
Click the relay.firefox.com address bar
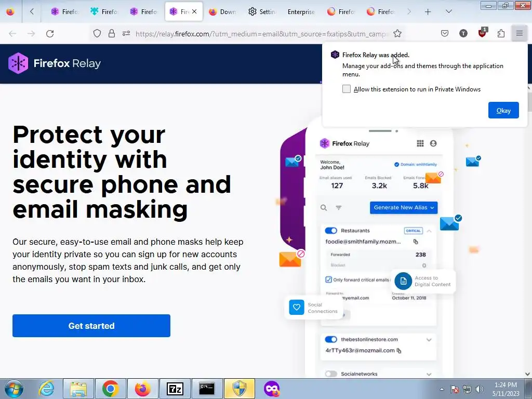pyautogui.click(x=261, y=34)
